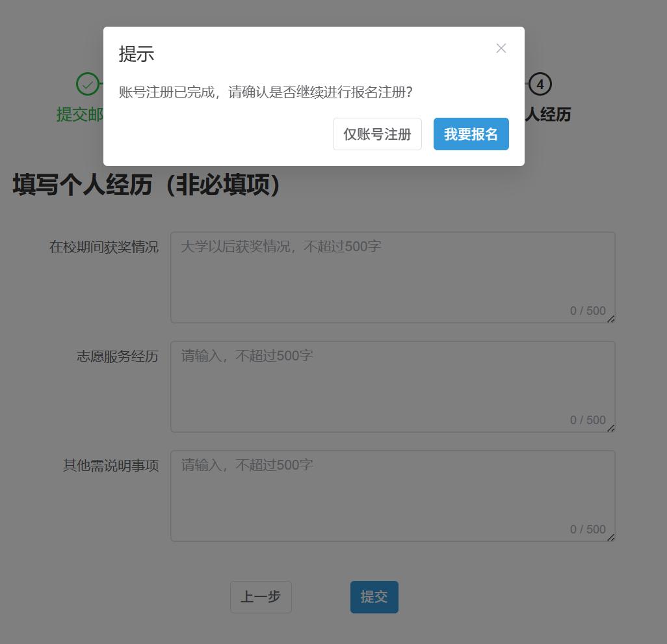The height and width of the screenshot is (644, 667).
Task: Click the 0/500 counter under awards field
Action: (586, 310)
